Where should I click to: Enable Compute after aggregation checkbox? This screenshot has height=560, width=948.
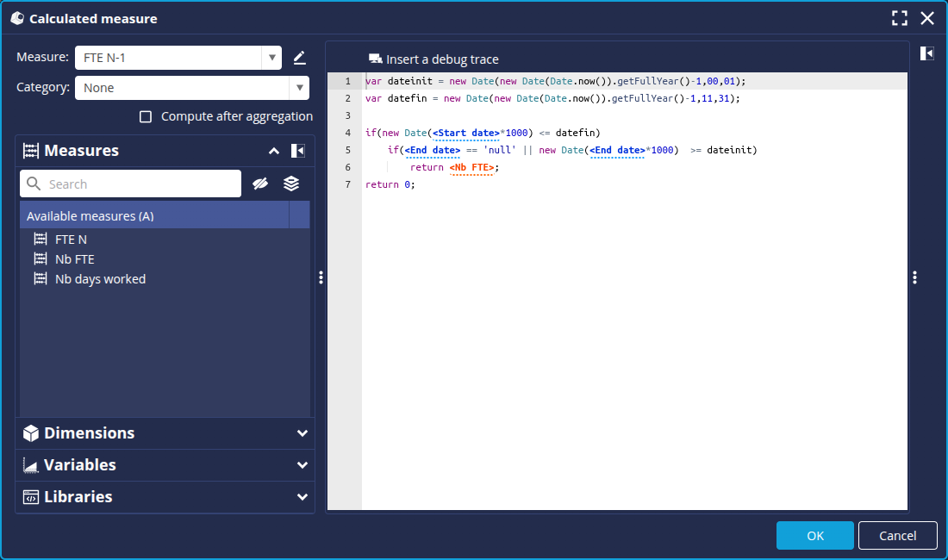click(146, 116)
